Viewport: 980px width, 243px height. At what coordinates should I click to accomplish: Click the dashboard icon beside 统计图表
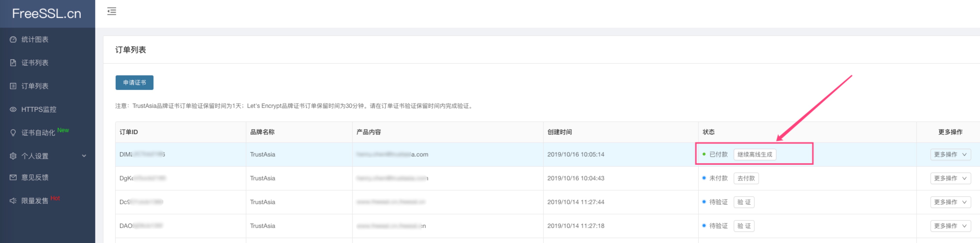pos(13,39)
